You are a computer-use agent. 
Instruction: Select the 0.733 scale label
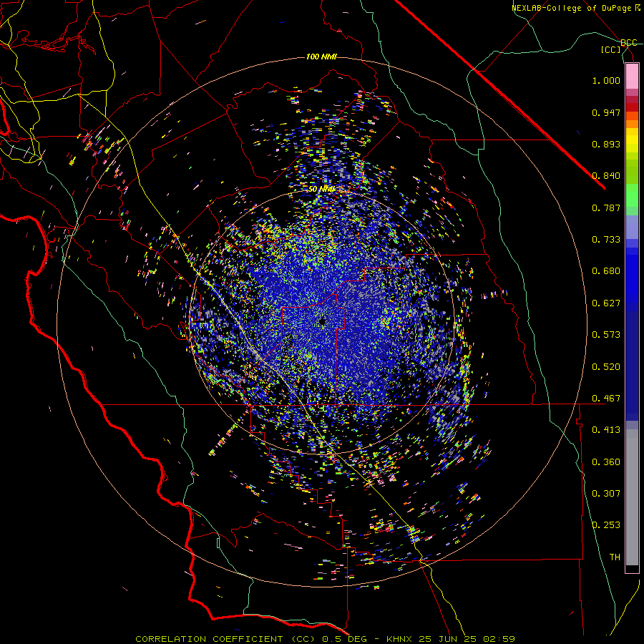(x=606, y=240)
